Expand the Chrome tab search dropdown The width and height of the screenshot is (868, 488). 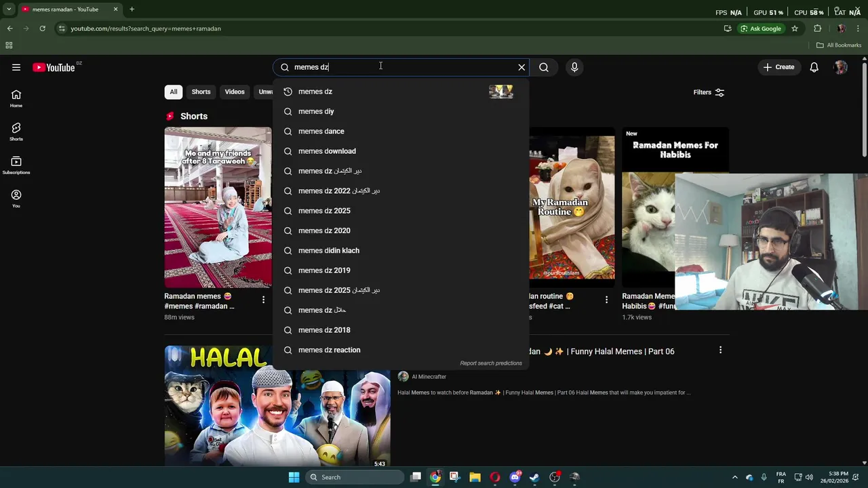(9, 9)
